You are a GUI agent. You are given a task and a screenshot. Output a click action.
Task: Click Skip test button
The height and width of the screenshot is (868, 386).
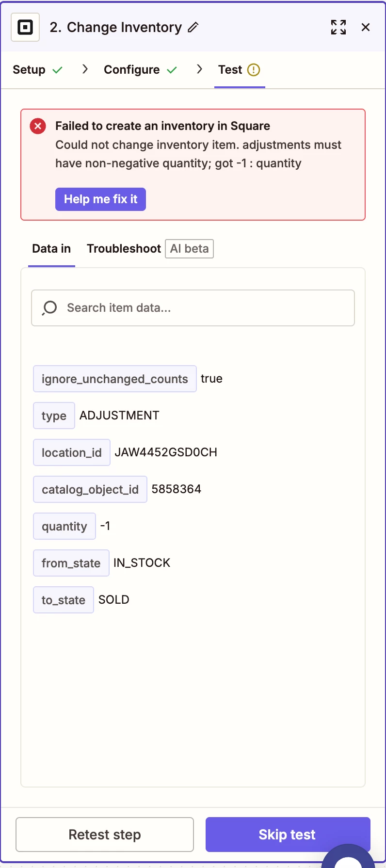pyautogui.click(x=287, y=835)
